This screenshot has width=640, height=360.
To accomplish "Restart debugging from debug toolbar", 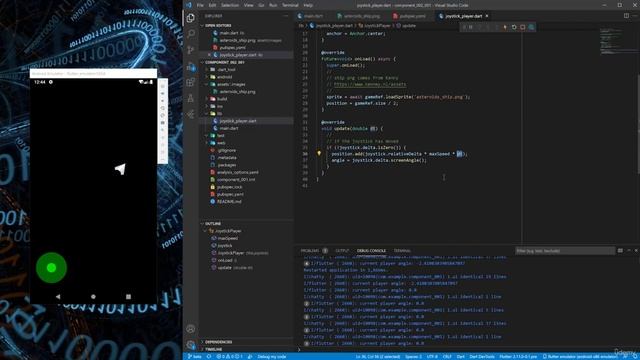I will pyautogui.click(x=514, y=27).
